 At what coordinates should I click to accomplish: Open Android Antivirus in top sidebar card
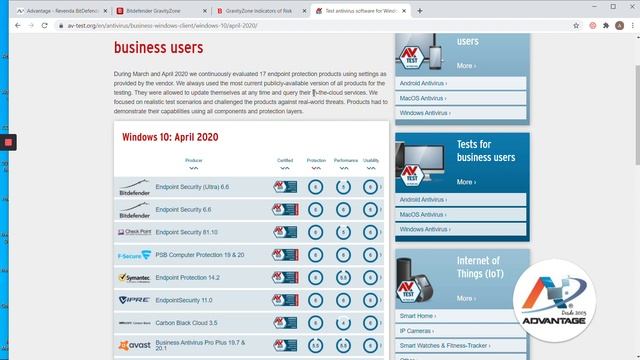460,83
